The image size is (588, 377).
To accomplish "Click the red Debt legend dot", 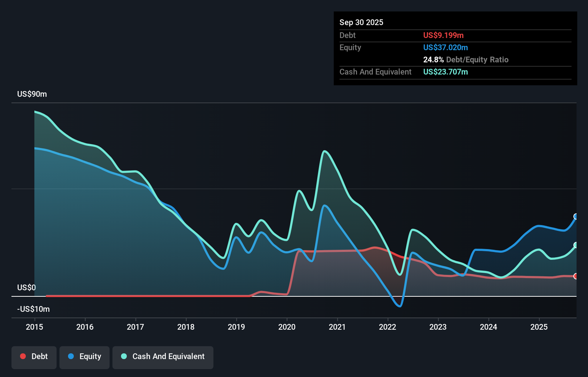I will pyautogui.click(x=23, y=356).
